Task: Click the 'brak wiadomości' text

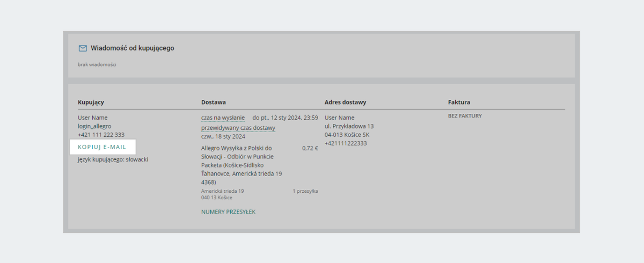Action: click(97, 64)
